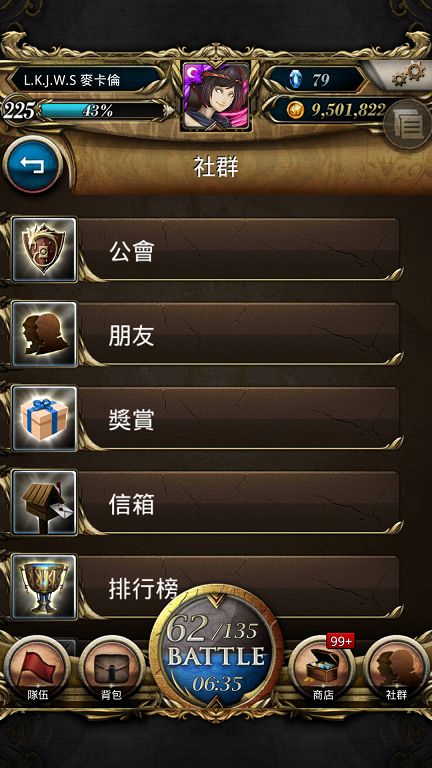Tap the central BATTLE stamina button
The width and height of the screenshot is (432, 768).
(216, 652)
